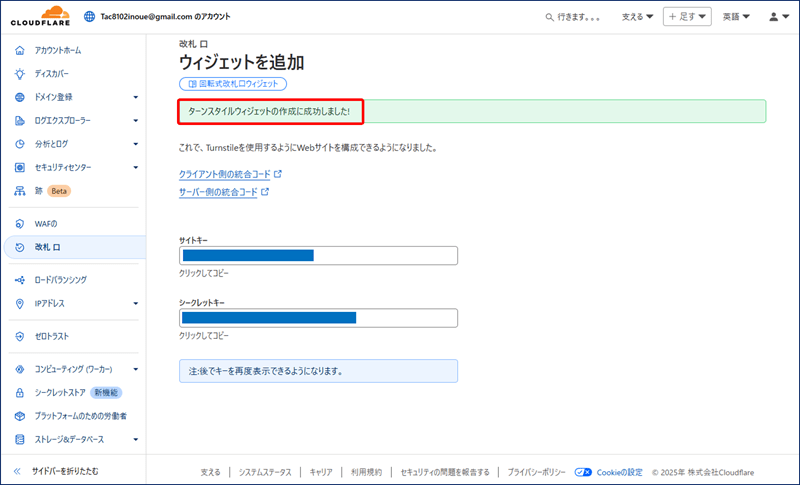Open システムステータス footer link

pos(265,472)
